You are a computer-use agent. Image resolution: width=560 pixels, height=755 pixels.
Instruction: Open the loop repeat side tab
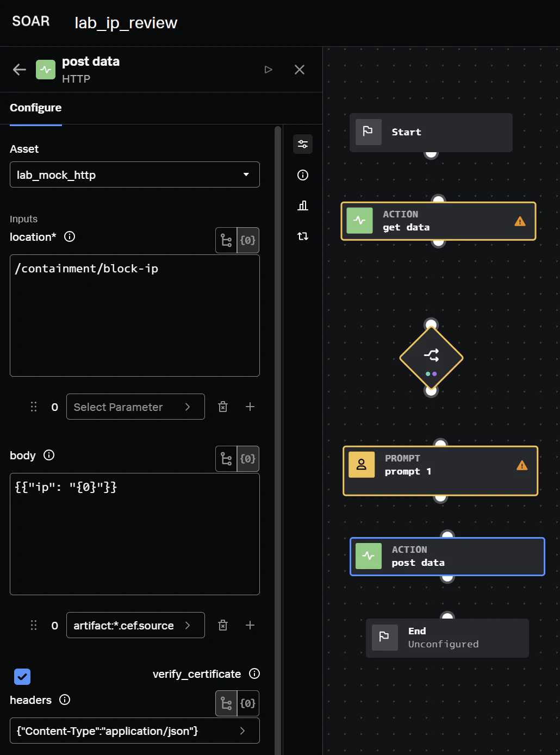pyautogui.click(x=303, y=236)
